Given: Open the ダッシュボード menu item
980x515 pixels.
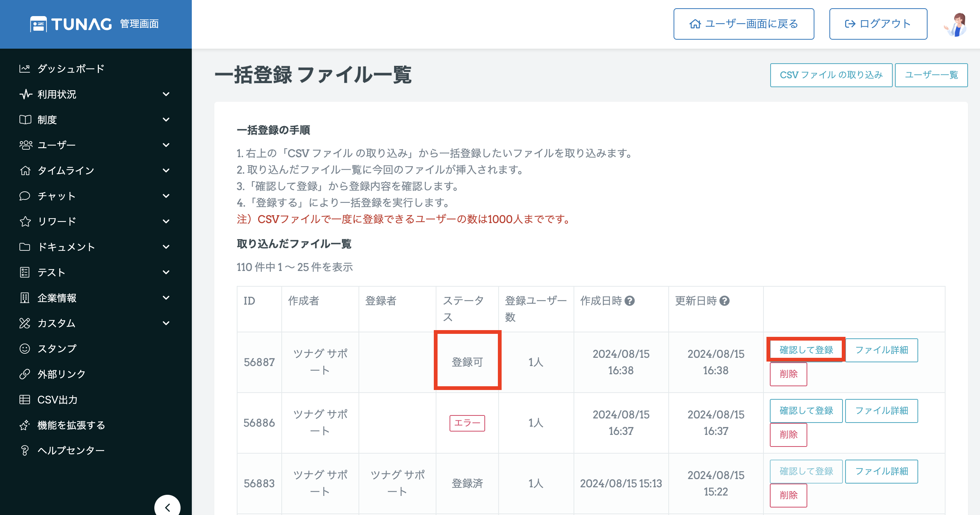Looking at the screenshot, I should point(71,69).
